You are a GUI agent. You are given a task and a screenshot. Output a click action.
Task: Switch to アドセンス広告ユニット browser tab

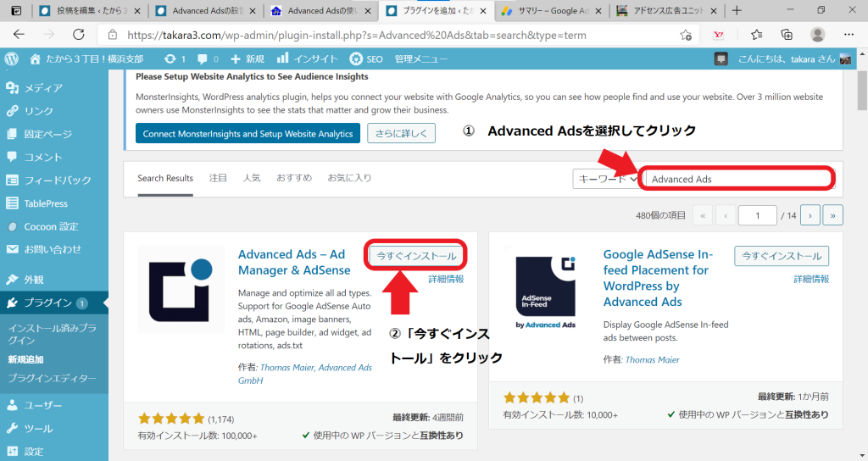click(x=666, y=10)
